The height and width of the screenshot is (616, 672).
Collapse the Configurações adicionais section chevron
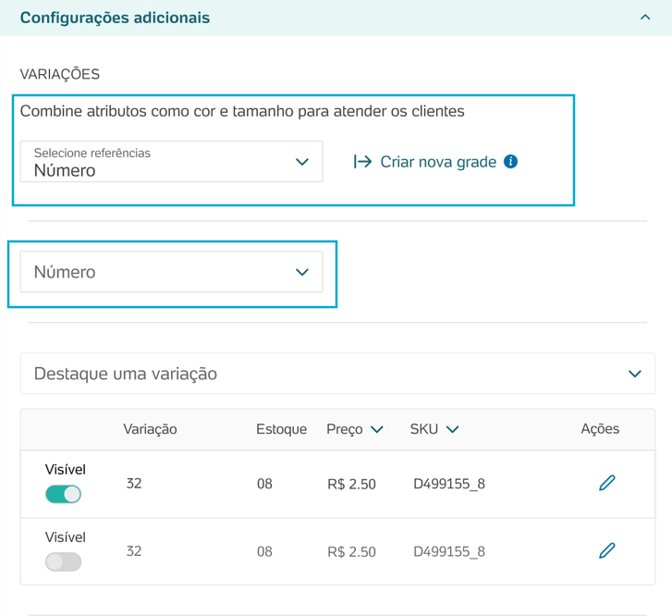(x=645, y=18)
